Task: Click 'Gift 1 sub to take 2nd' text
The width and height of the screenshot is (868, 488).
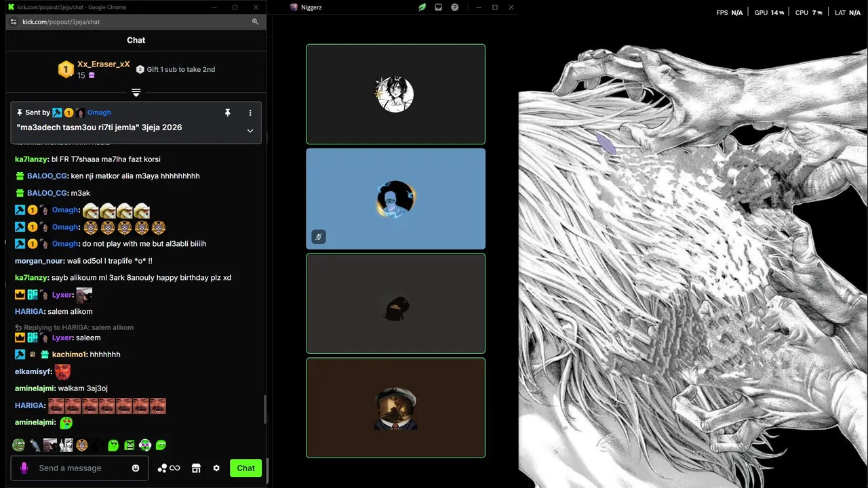Action: tap(181, 69)
